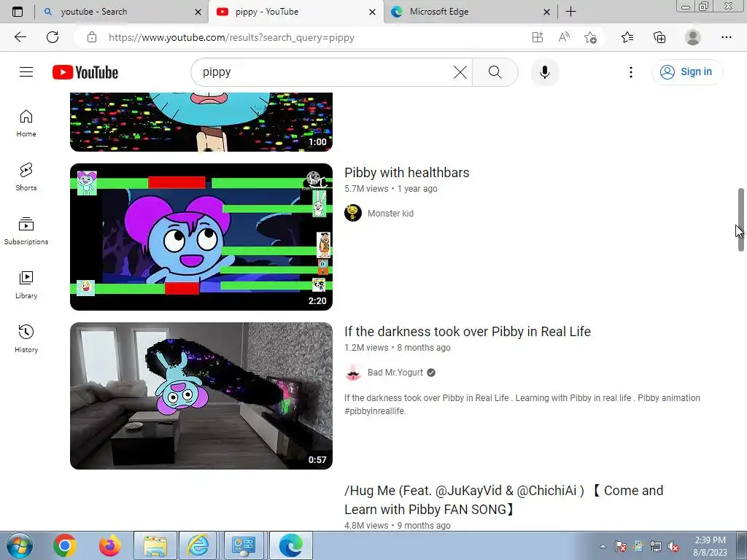
Task: Open Library in the sidebar
Action: (x=26, y=285)
